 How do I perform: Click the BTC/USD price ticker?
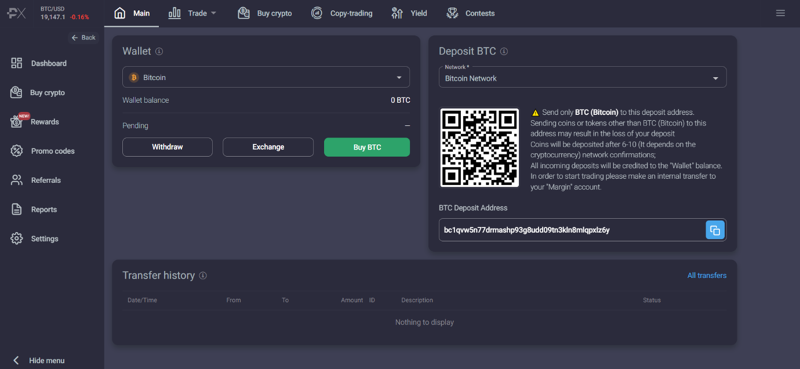coord(65,13)
